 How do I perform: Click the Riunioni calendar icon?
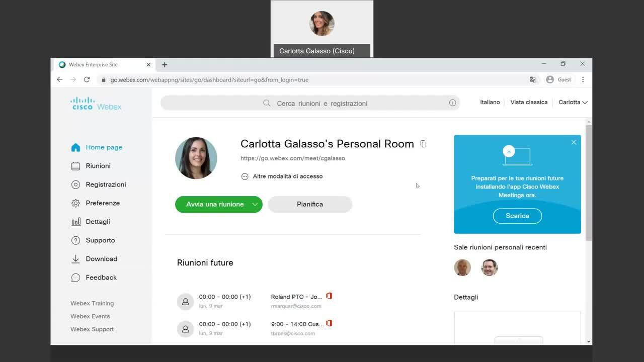coord(75,166)
